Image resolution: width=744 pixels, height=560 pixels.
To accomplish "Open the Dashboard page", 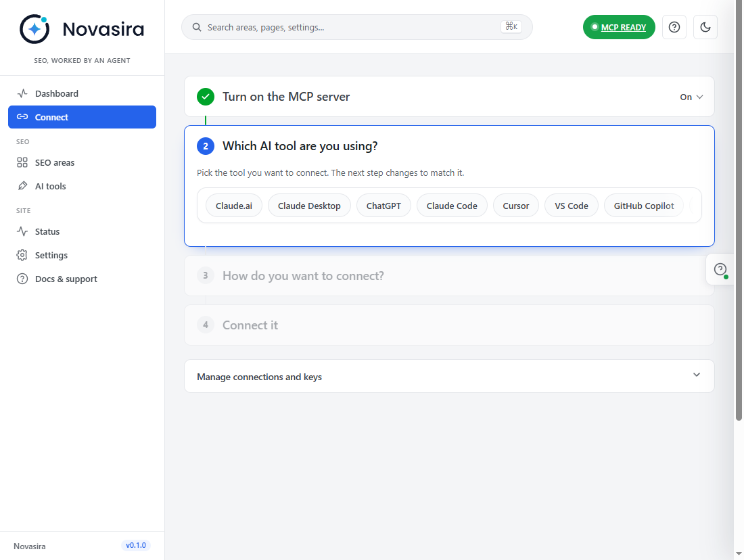I will (82, 93).
